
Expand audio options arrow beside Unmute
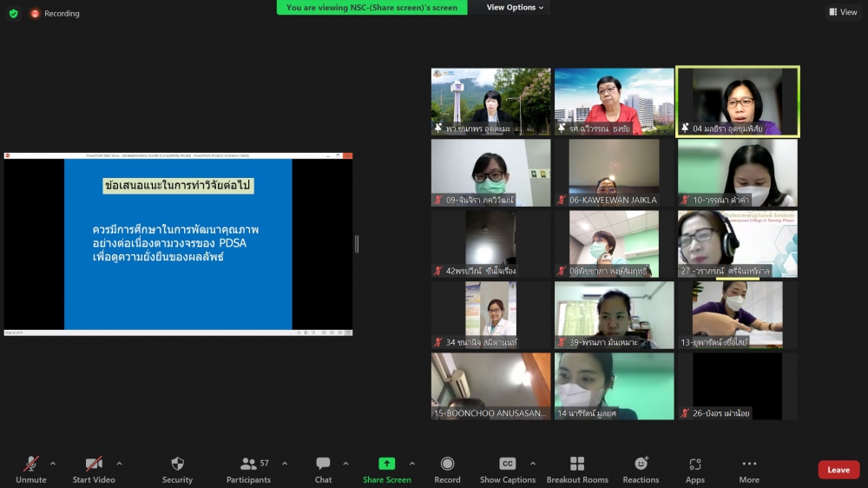point(53,463)
